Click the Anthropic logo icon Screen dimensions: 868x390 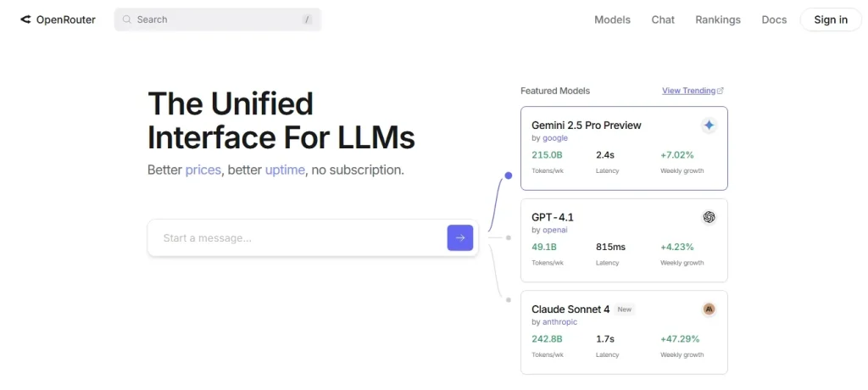(x=709, y=309)
